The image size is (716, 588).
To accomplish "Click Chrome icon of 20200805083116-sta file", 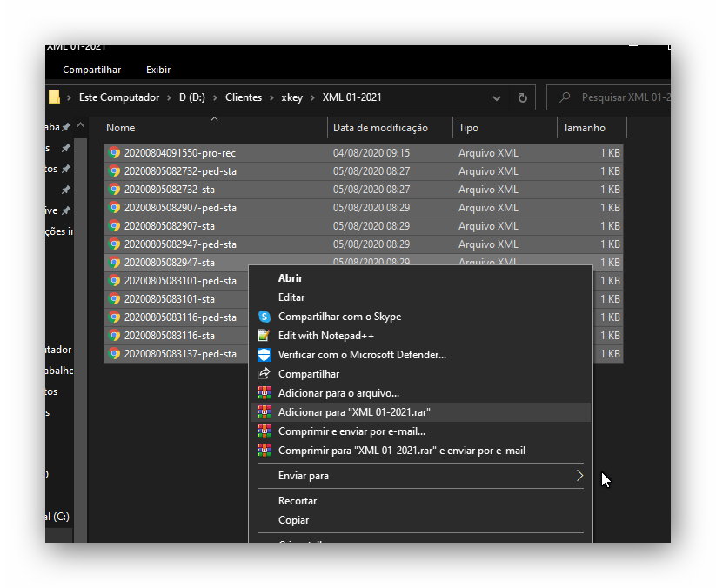I will (x=114, y=336).
